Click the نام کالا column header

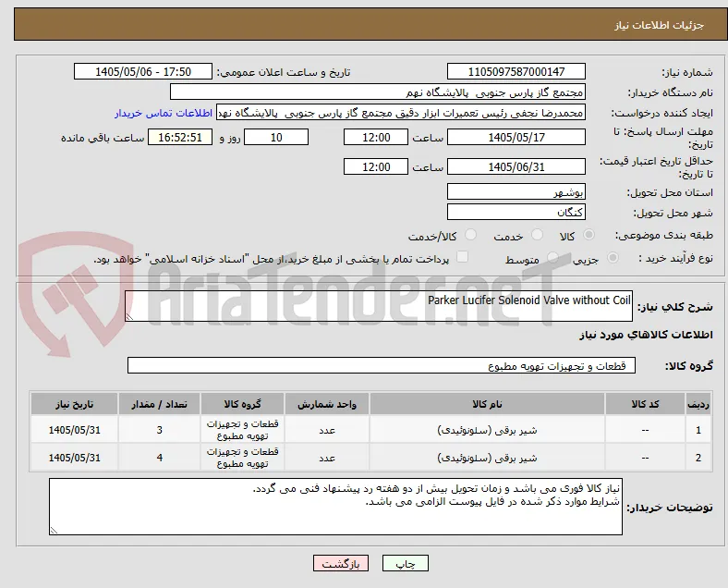click(487, 404)
